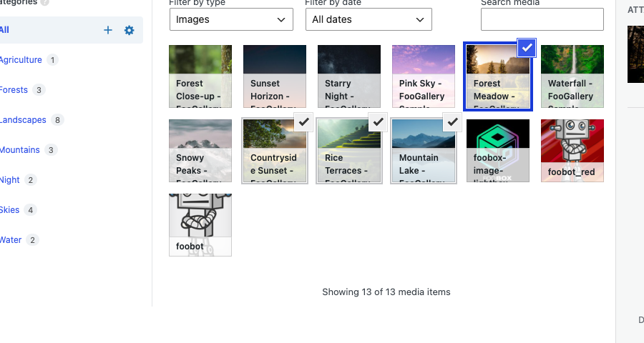This screenshot has height=343, width=644.
Task: Open the All dates filter dropdown
Action: tap(369, 19)
